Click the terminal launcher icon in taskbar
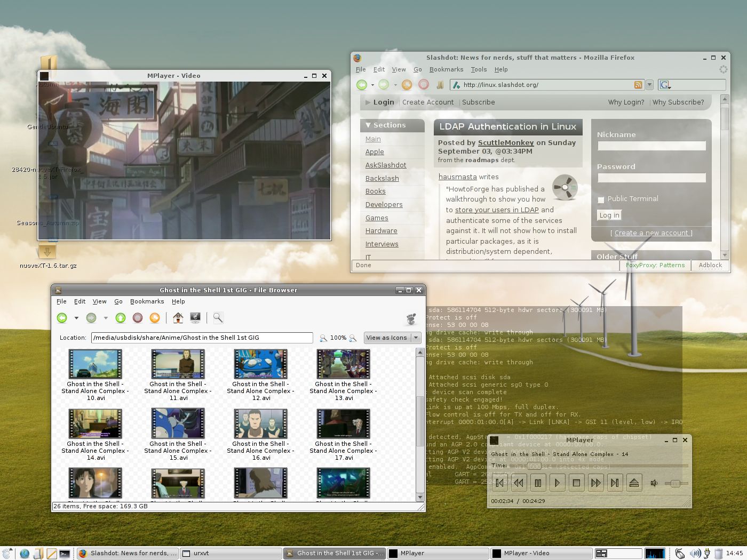The image size is (747, 560). (65, 554)
